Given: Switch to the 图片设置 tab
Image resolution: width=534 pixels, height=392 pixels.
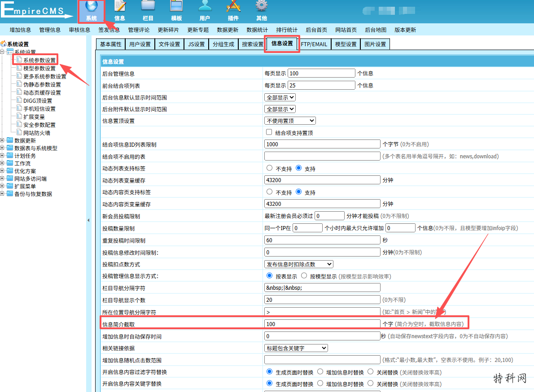Looking at the screenshot, I should 375,44.
